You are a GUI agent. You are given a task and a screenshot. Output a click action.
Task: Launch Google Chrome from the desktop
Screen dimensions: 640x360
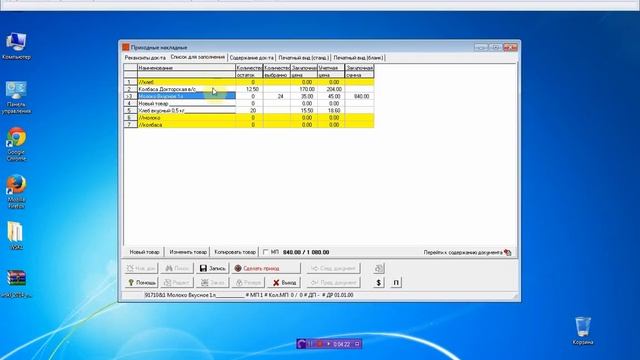[16, 144]
